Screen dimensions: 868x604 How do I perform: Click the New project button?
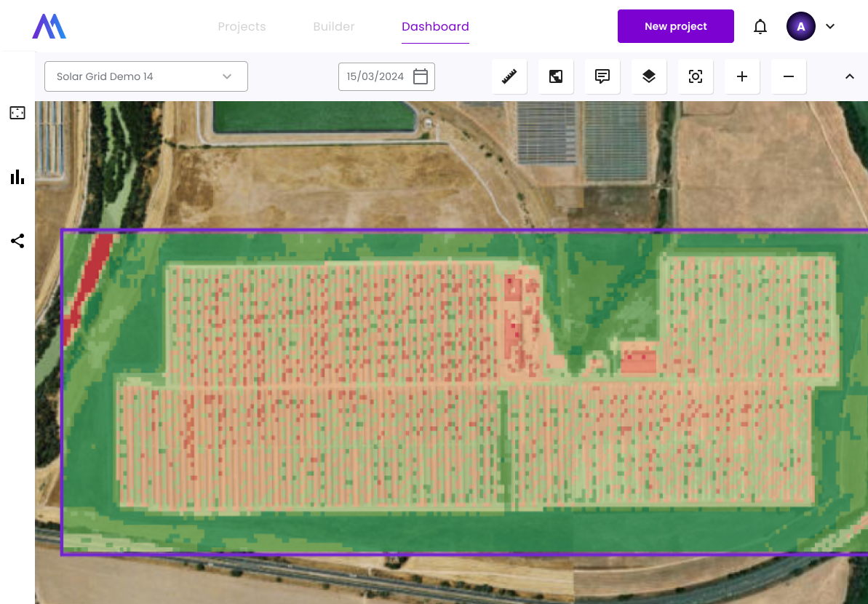coord(675,27)
